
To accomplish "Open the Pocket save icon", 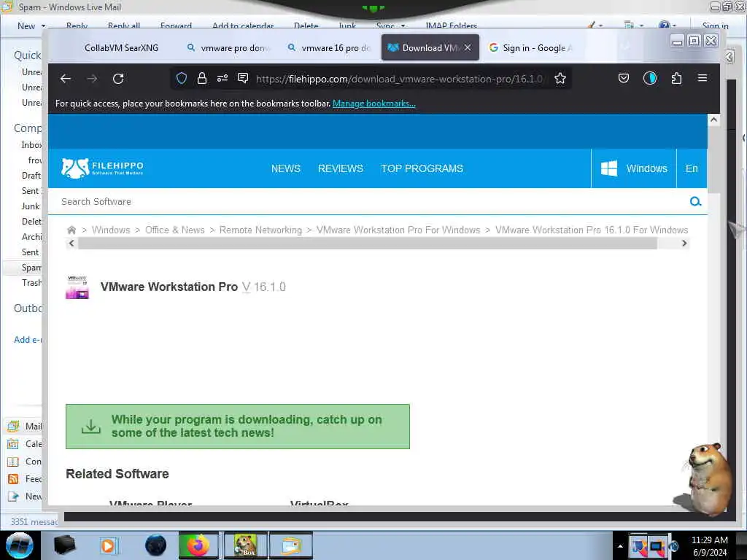I will tap(624, 79).
